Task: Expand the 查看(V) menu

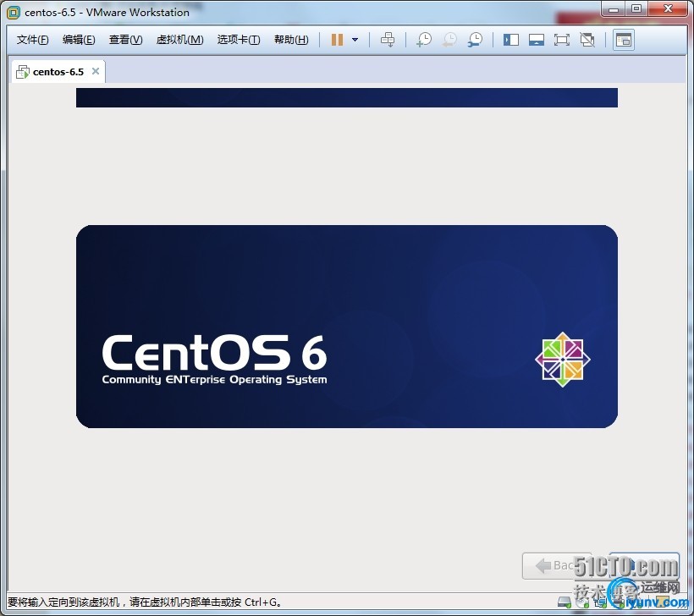Action: (125, 40)
